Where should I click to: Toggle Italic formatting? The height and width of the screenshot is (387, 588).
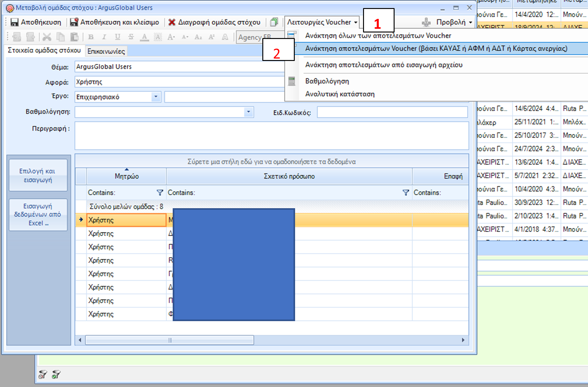pyautogui.click(x=104, y=37)
